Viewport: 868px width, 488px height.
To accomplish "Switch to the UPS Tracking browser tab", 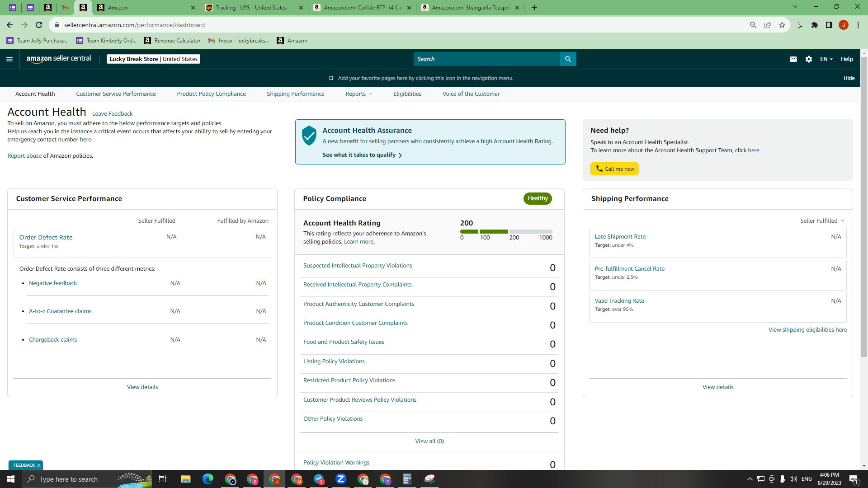I will click(x=254, y=8).
